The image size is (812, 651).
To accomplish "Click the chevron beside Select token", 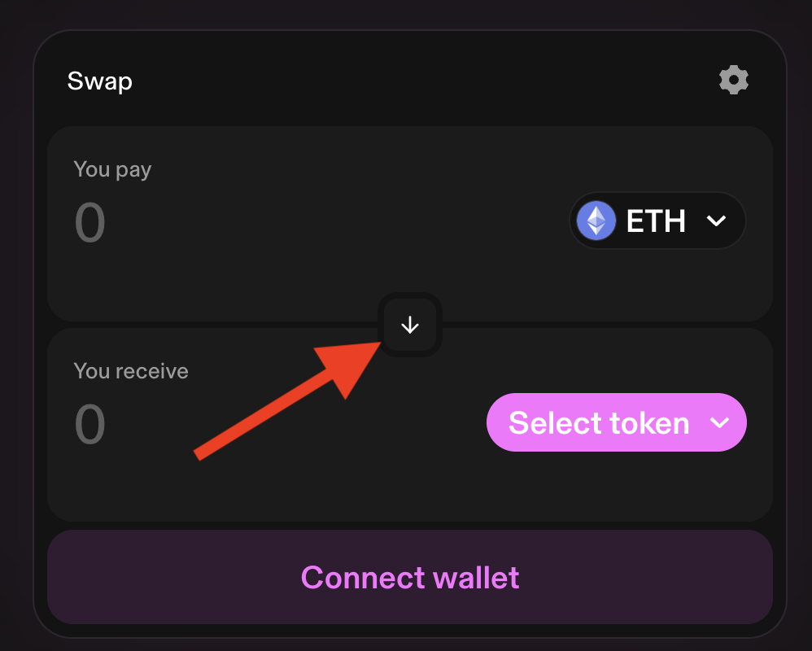I will click(718, 423).
